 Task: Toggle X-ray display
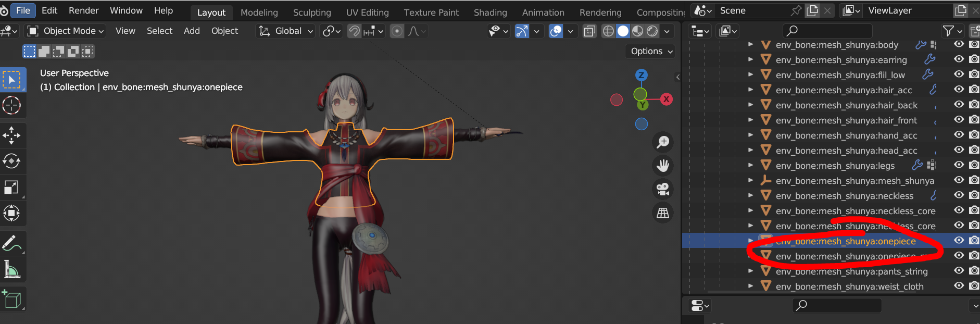tap(589, 31)
